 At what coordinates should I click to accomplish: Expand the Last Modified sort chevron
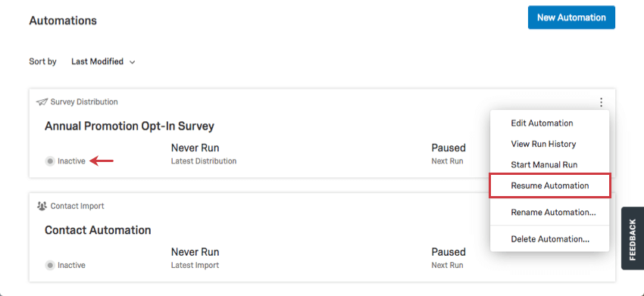click(x=132, y=62)
